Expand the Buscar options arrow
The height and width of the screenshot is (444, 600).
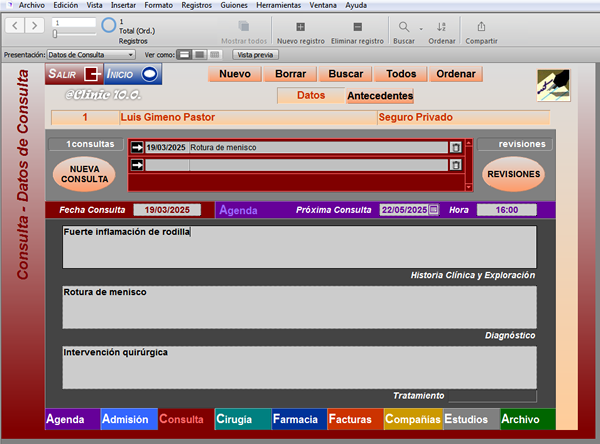pyautogui.click(x=421, y=29)
